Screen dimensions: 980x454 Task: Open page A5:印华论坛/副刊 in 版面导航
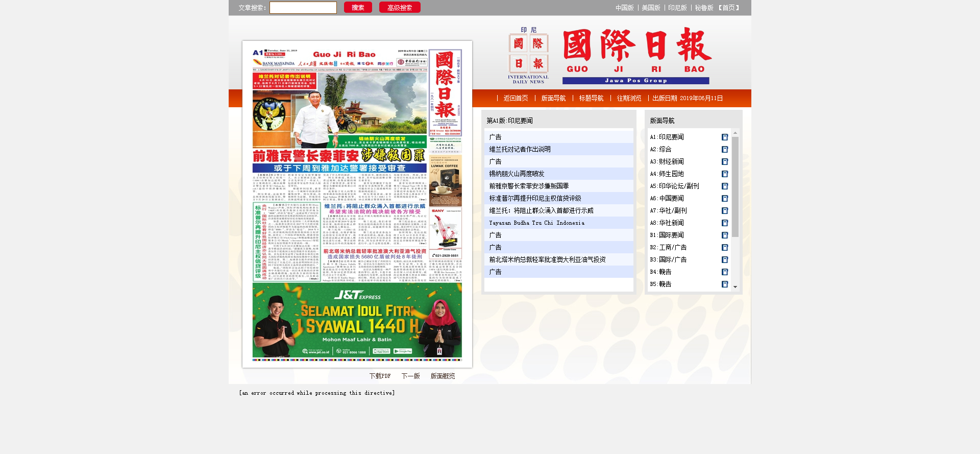[x=674, y=186]
